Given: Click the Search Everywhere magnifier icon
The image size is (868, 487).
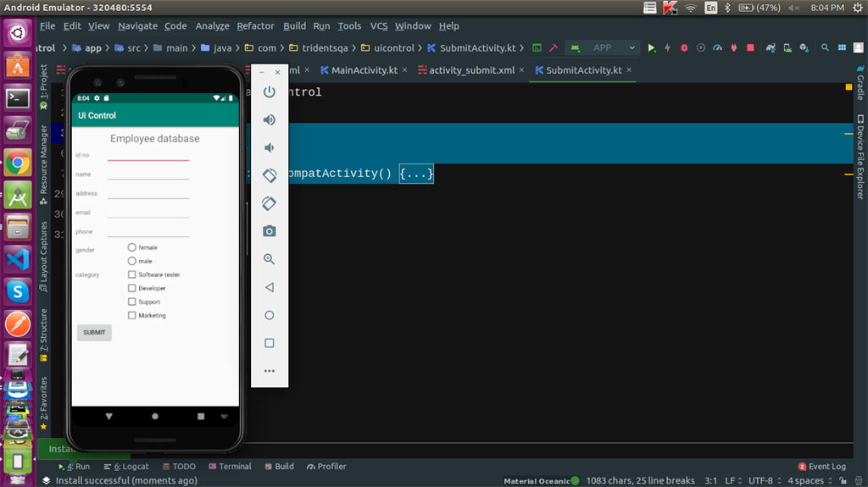Looking at the screenshot, I should [825, 48].
